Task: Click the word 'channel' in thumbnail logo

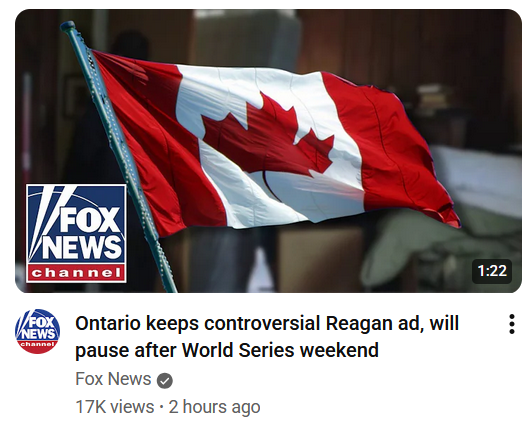Action: tap(77, 273)
